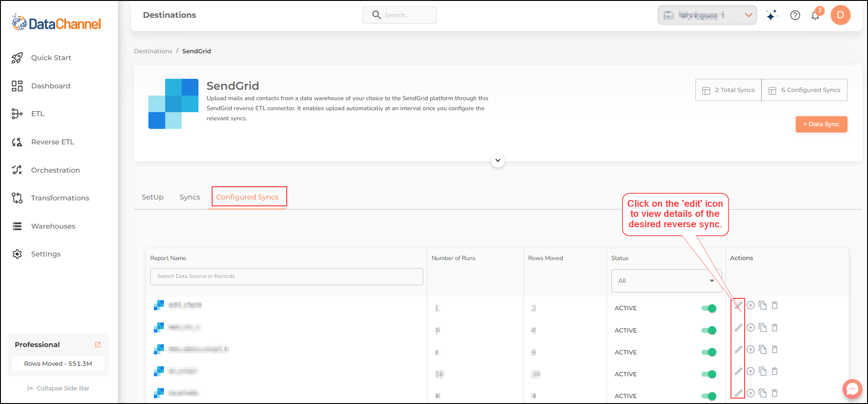Run the fourth row's sync
The height and width of the screenshot is (404, 868).
(751, 371)
